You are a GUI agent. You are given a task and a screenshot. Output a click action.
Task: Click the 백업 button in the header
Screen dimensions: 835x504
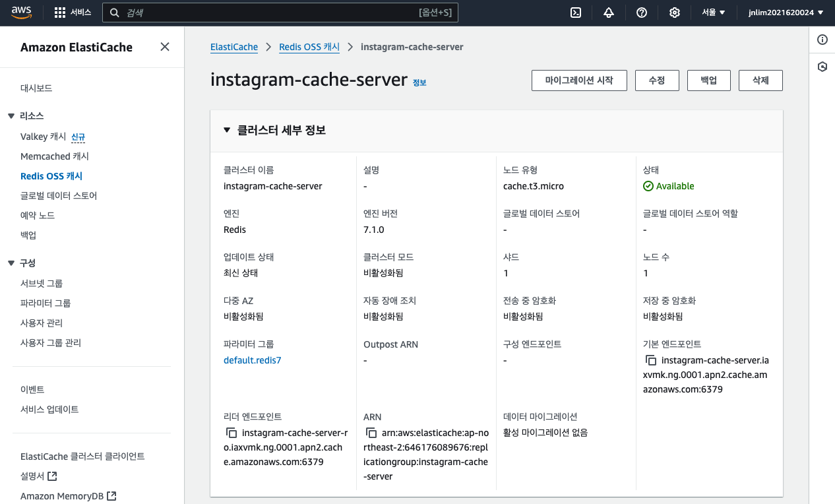[x=709, y=80]
